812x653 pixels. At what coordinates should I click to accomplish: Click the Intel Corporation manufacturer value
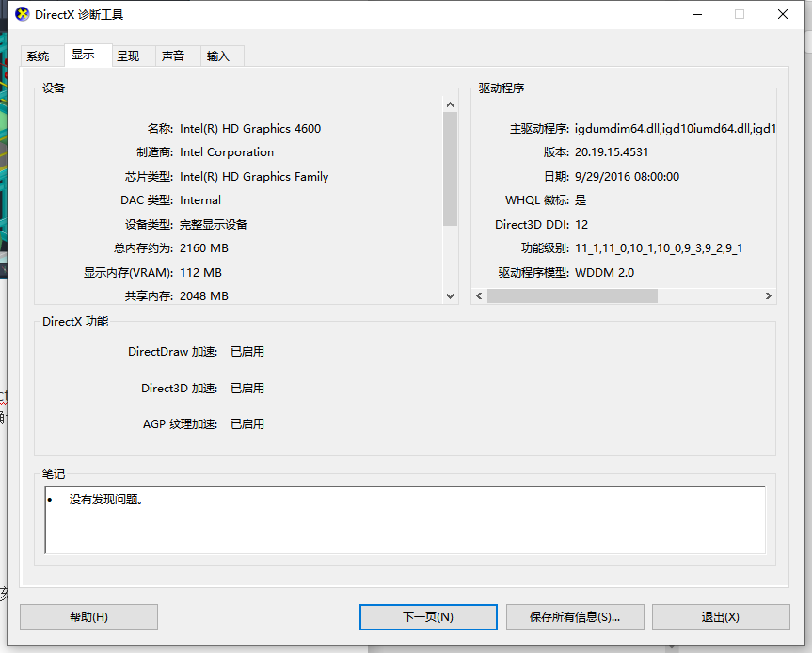[227, 152]
